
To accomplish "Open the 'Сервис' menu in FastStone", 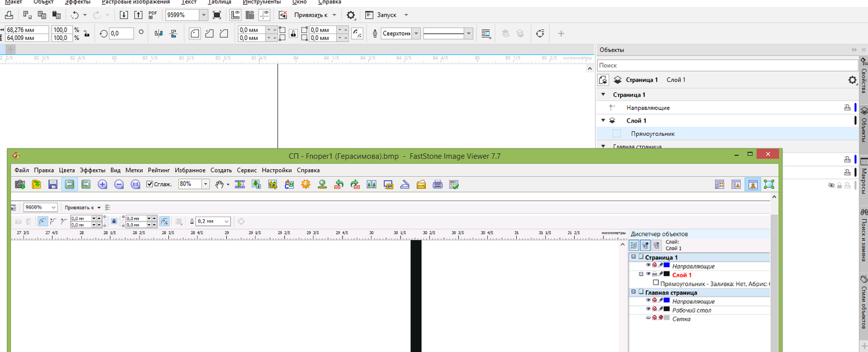I will pyautogui.click(x=247, y=171).
